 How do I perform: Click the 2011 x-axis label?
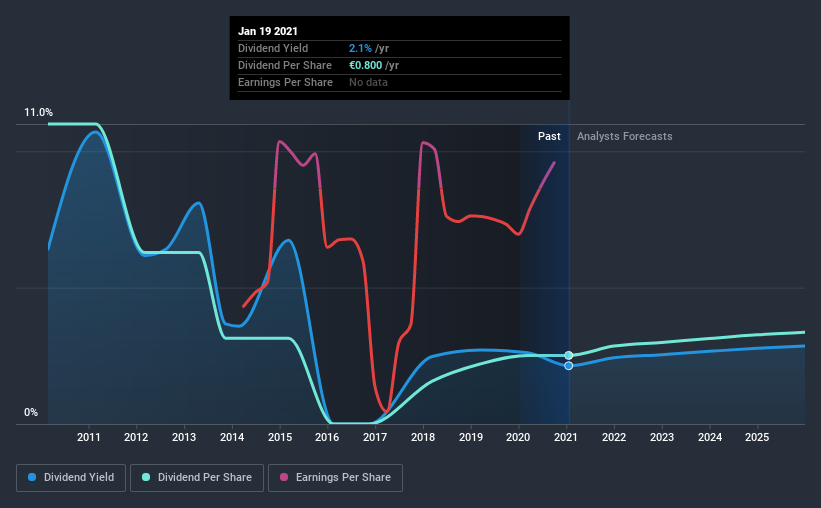click(x=88, y=437)
